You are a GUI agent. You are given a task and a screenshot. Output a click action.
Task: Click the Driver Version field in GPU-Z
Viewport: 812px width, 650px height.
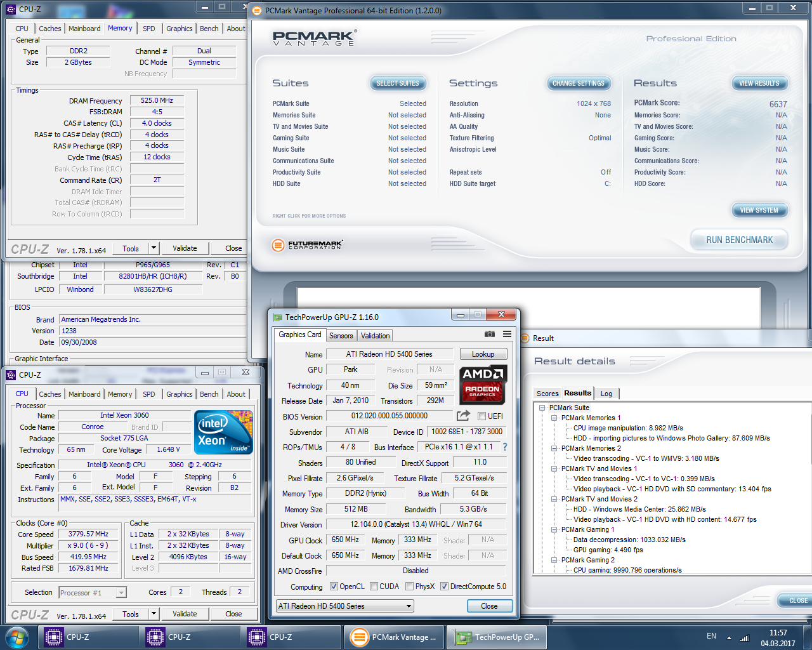tap(416, 524)
